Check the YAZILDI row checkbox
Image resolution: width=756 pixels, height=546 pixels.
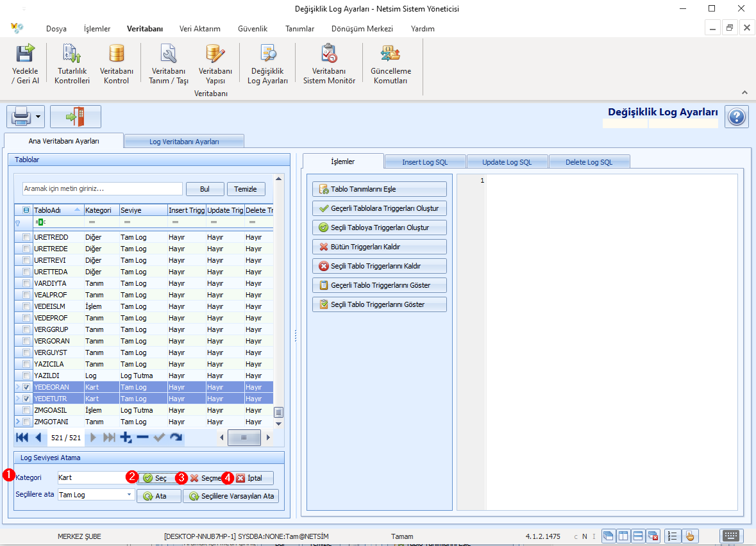pos(26,376)
